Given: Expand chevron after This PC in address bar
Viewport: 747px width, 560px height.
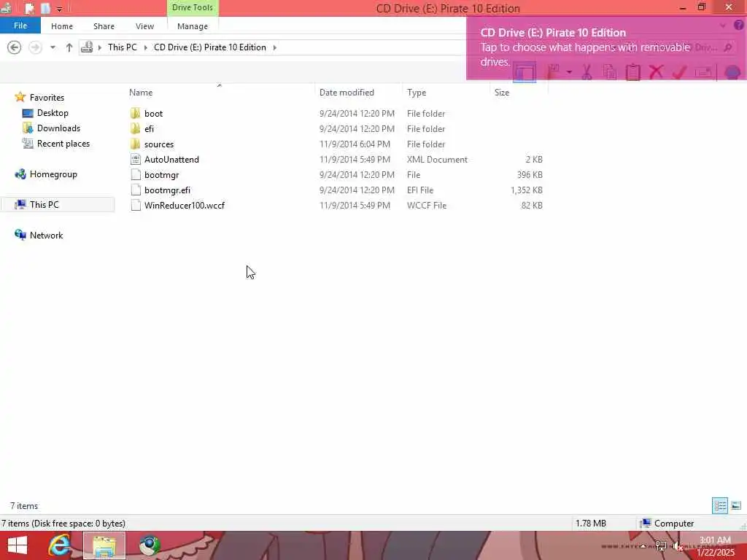Looking at the screenshot, I should [145, 47].
